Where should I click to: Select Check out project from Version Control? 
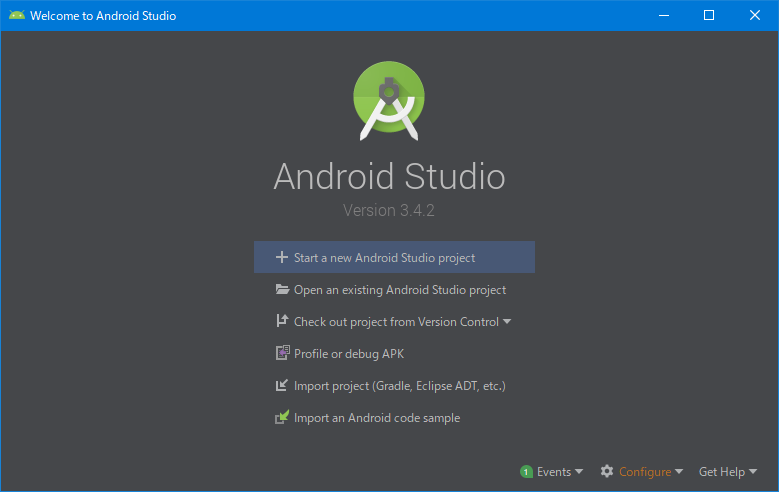[396, 322]
